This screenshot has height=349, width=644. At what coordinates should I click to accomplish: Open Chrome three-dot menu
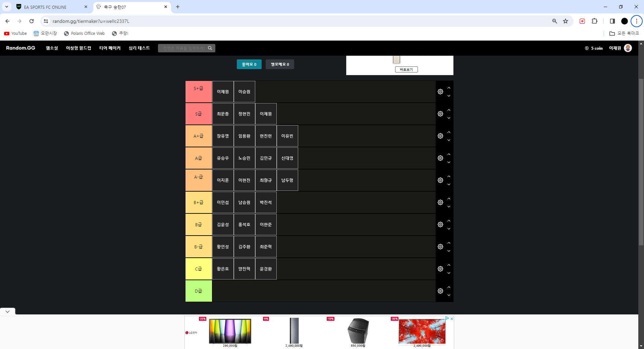click(636, 21)
